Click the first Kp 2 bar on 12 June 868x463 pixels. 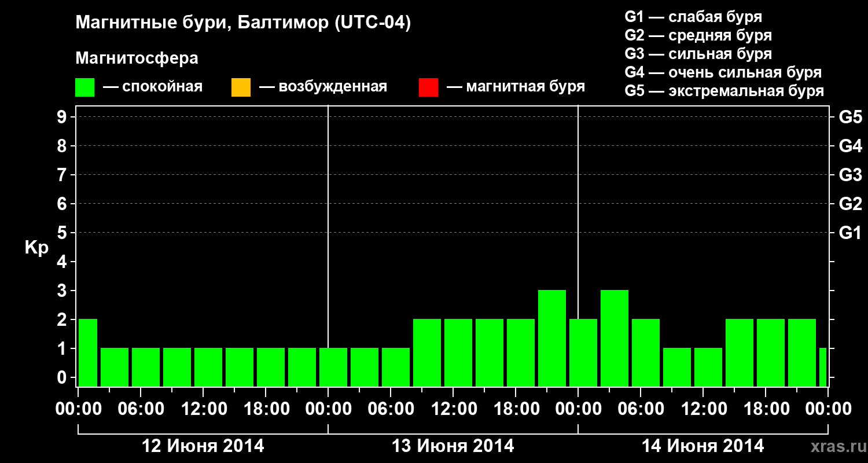tap(87, 352)
